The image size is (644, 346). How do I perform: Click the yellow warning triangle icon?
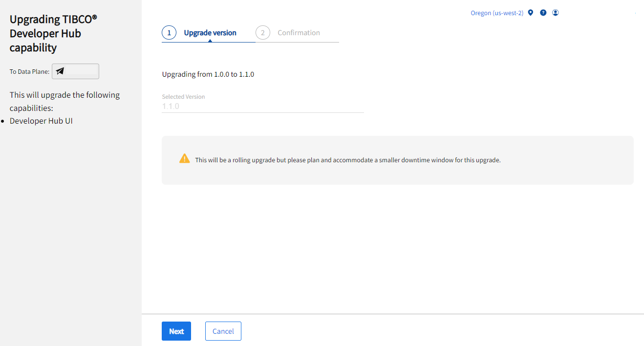tap(184, 158)
